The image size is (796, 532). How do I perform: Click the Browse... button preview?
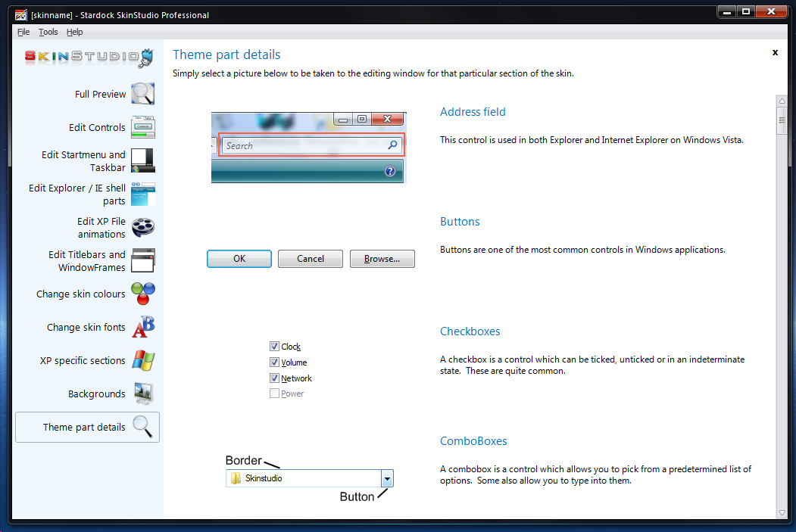(382, 259)
